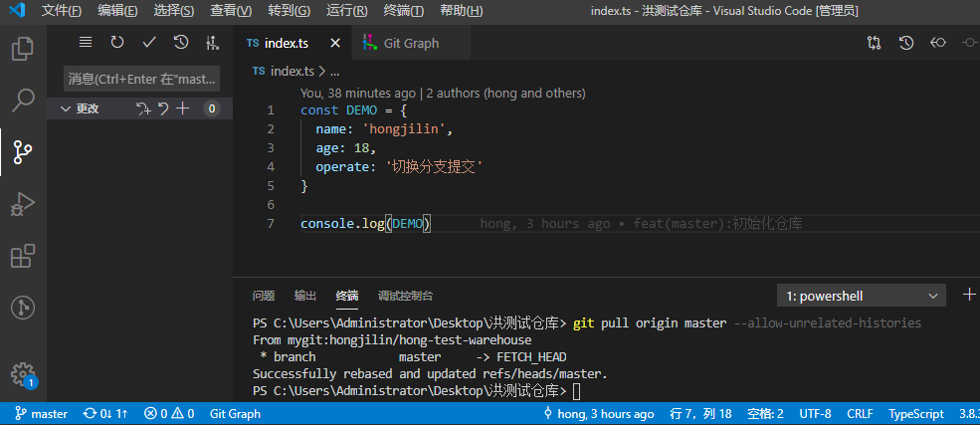Open the 查看(V) menu
980x425 pixels.
(x=231, y=11)
